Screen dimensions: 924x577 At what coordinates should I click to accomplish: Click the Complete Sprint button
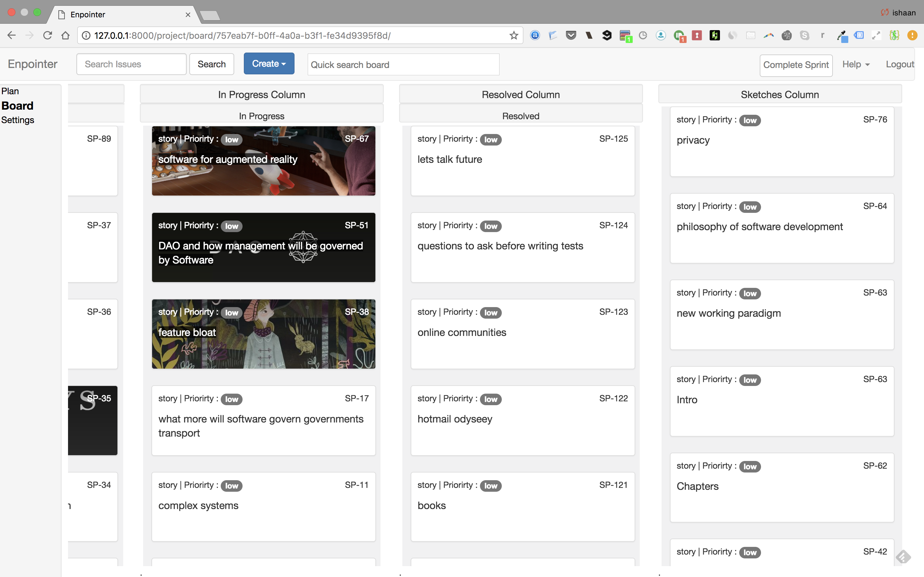click(796, 65)
